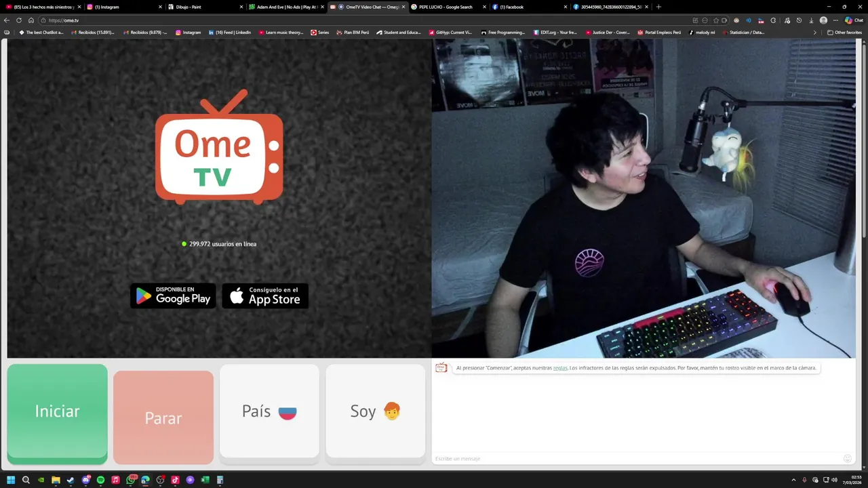Viewport: 868px width, 488px height.
Task: Click the OmeTV logo
Action: point(219,146)
